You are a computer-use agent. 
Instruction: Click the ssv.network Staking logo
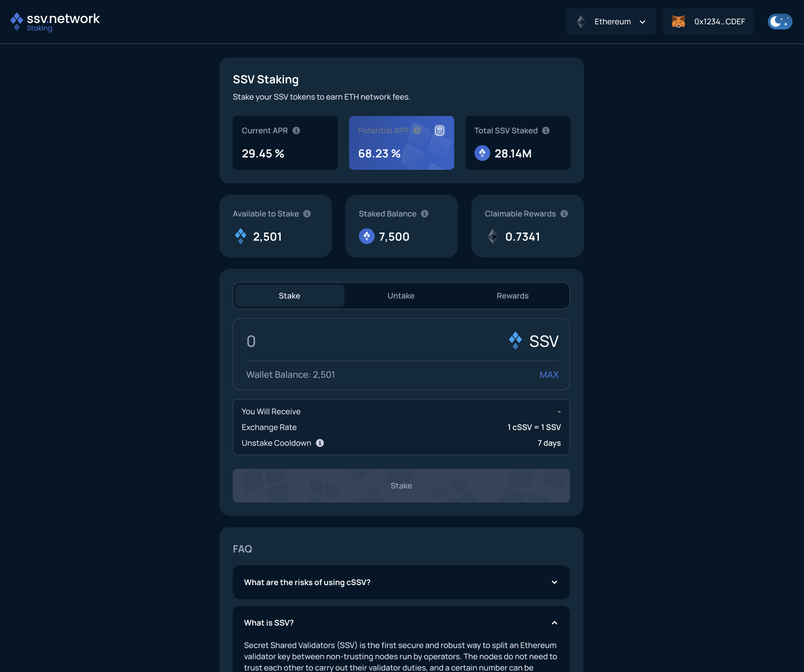pyautogui.click(x=55, y=22)
